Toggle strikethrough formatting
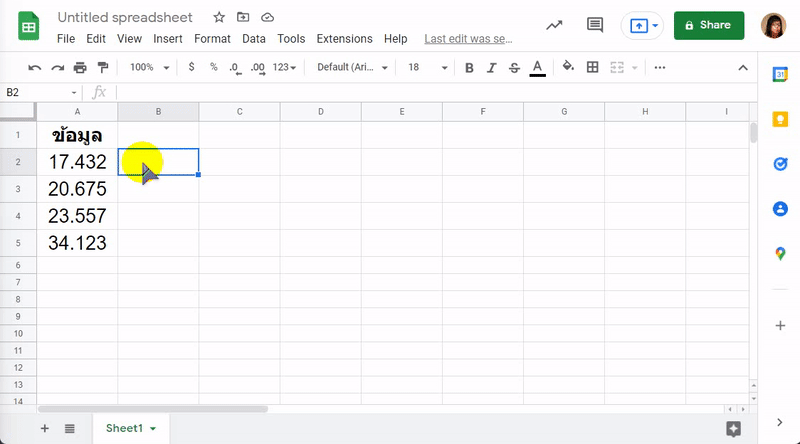The width and height of the screenshot is (800, 444). point(514,67)
